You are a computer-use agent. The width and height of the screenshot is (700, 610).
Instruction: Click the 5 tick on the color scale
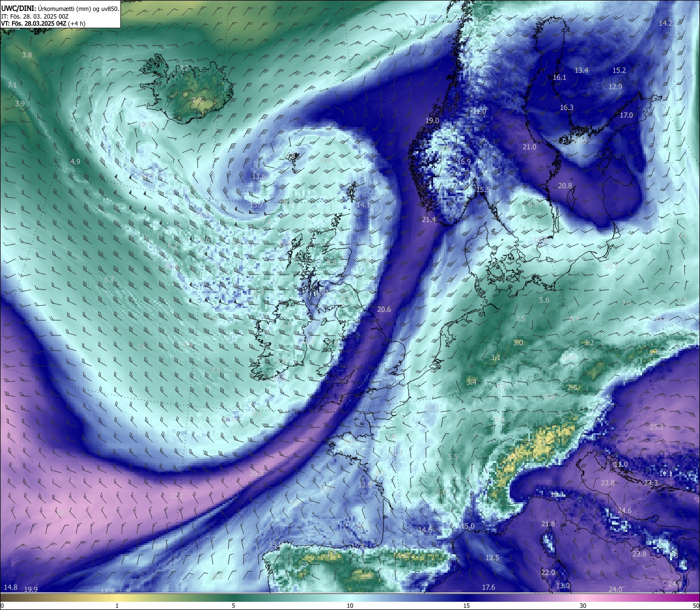point(234,606)
